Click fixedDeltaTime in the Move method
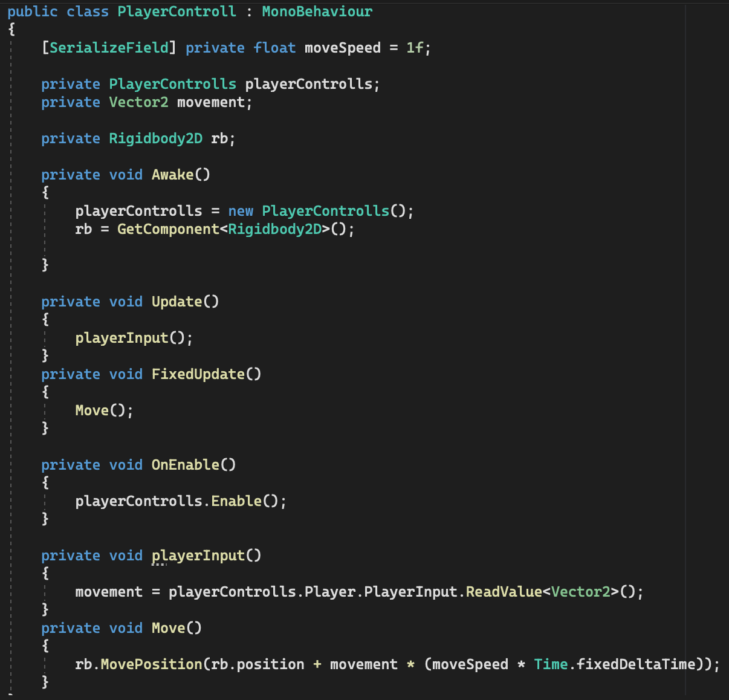This screenshot has width=729, height=700. pyautogui.click(x=637, y=664)
